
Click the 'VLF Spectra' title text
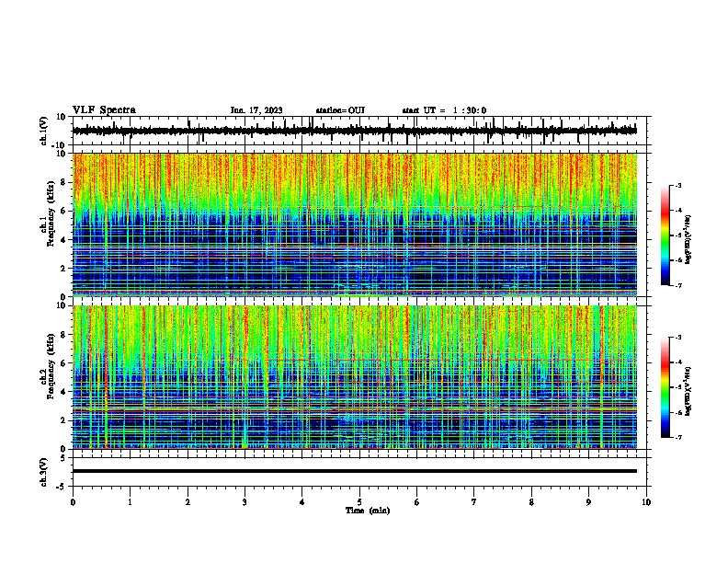click(x=104, y=110)
